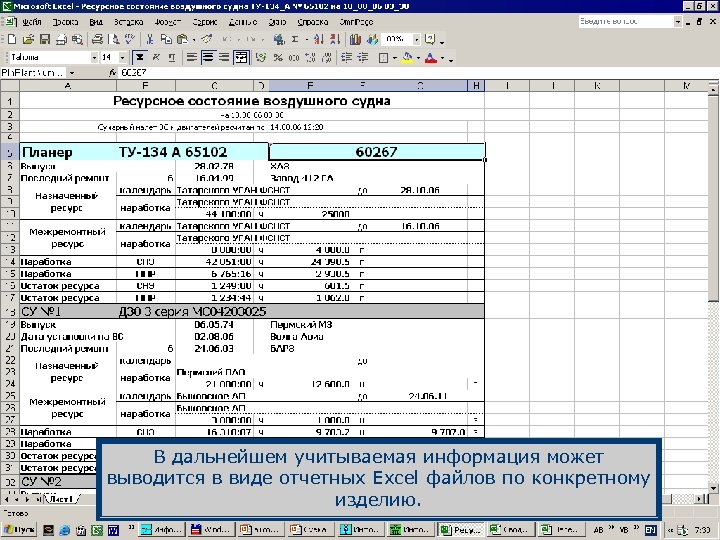Click the Windows Пуск start button

[x=19, y=530]
